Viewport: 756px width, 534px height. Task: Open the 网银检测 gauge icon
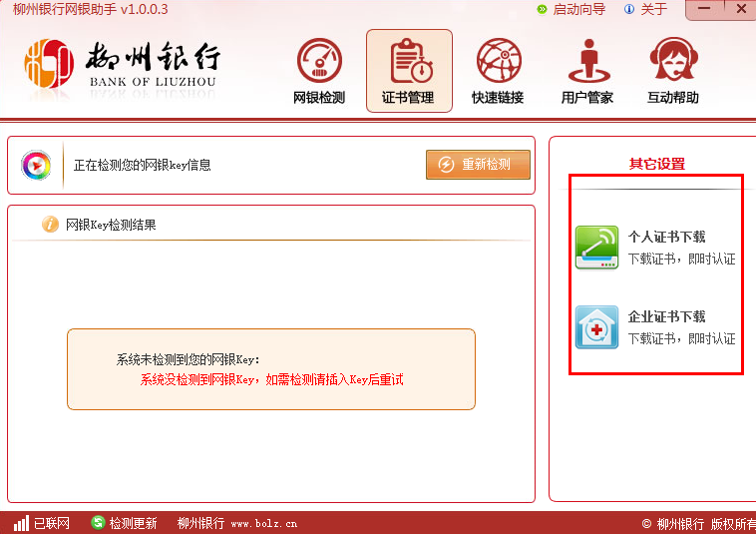click(x=319, y=60)
